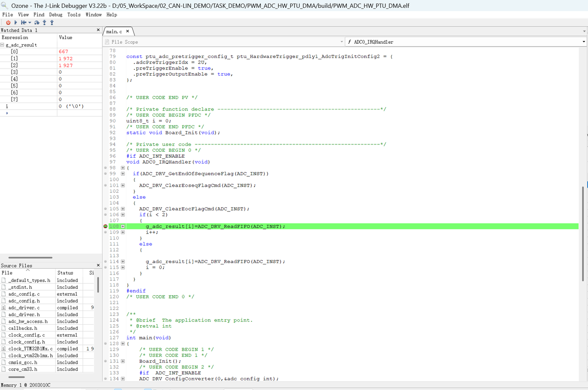Click the Value column header in Watched Data
The width and height of the screenshot is (588, 390).
click(x=79, y=37)
